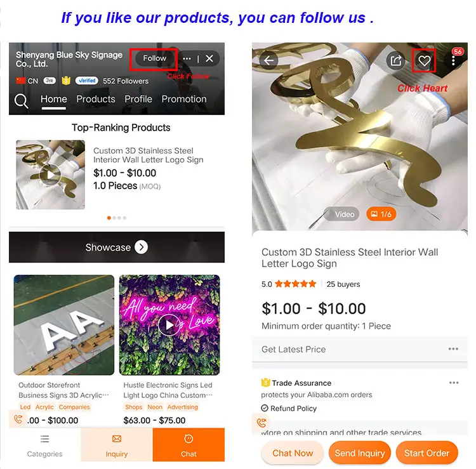Tap the orange phone call icon beside Refund Policy

(x=261, y=422)
